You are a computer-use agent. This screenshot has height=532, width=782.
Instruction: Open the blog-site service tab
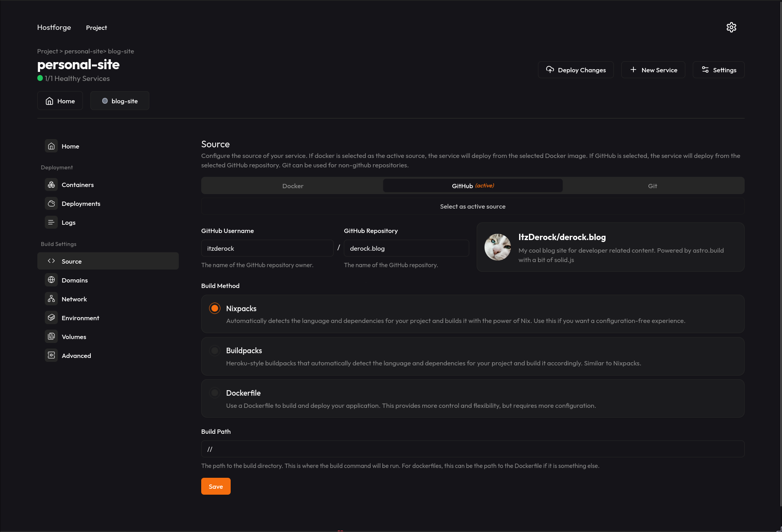[x=120, y=101]
